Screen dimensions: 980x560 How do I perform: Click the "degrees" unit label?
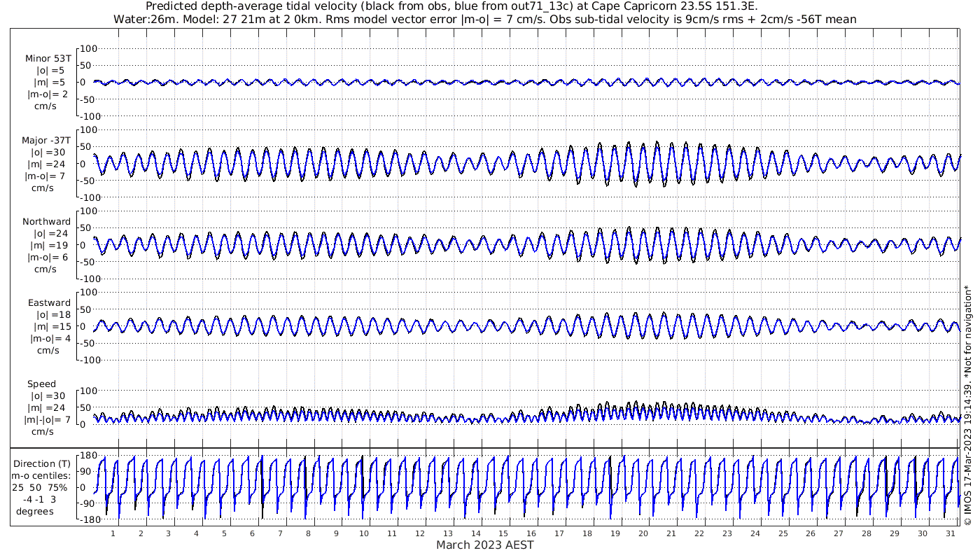[36, 512]
